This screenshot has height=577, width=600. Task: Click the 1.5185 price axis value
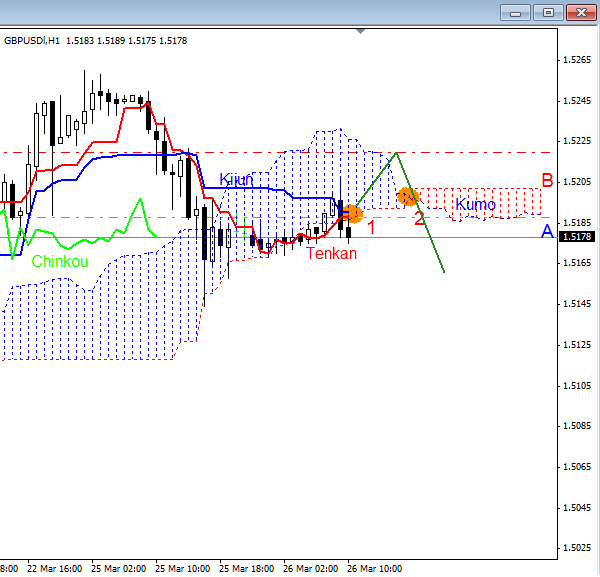click(577, 223)
